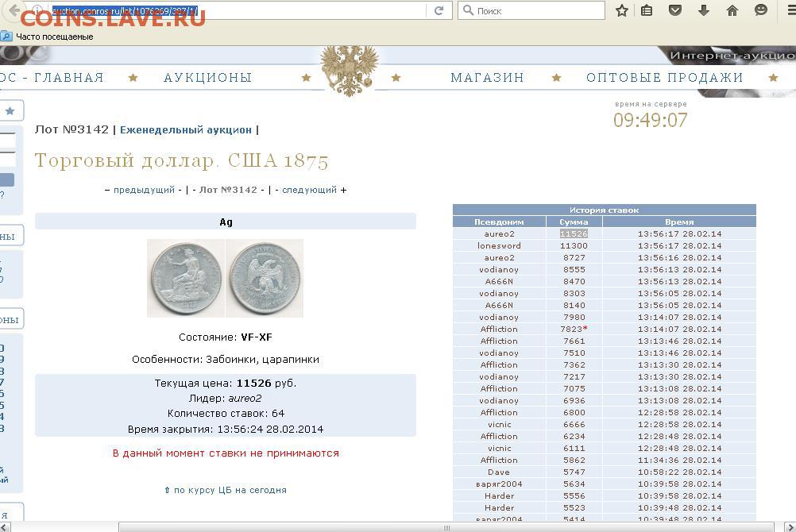Open the Еженедельный аукцион link
The height and width of the screenshot is (532, 796).
point(186,129)
